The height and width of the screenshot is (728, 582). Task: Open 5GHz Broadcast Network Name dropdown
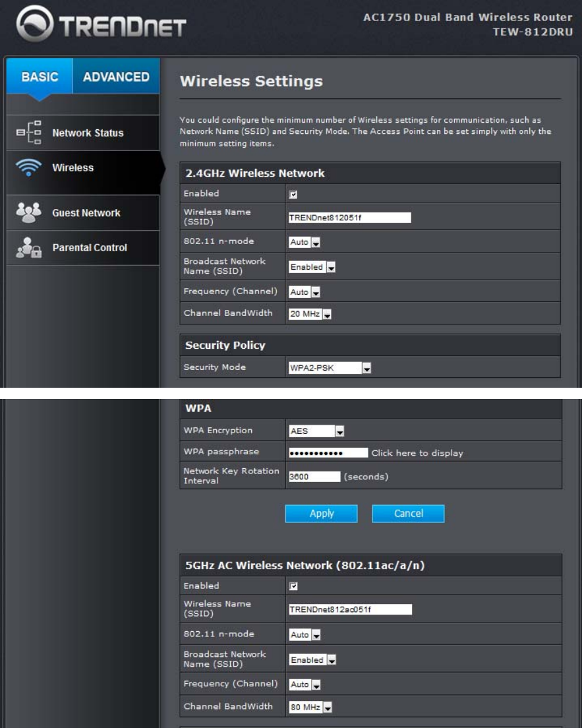[312, 659]
